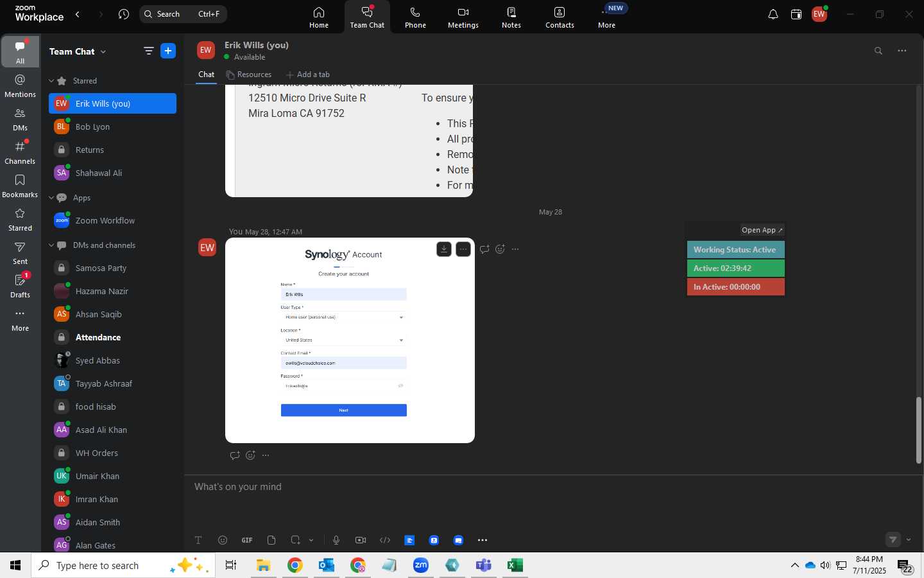Open the Synology account screenshot
This screenshot has height=578, width=924.
pyautogui.click(x=350, y=340)
